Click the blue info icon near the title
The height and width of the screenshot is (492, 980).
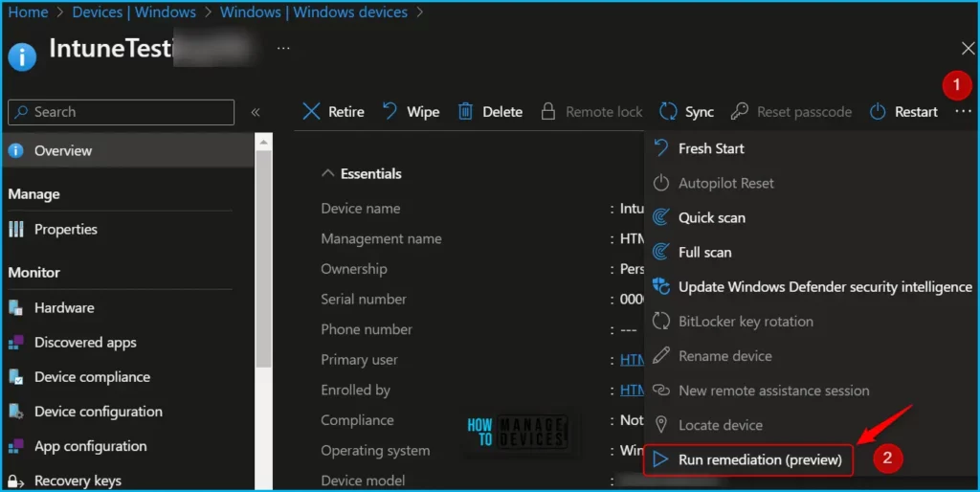click(22, 57)
